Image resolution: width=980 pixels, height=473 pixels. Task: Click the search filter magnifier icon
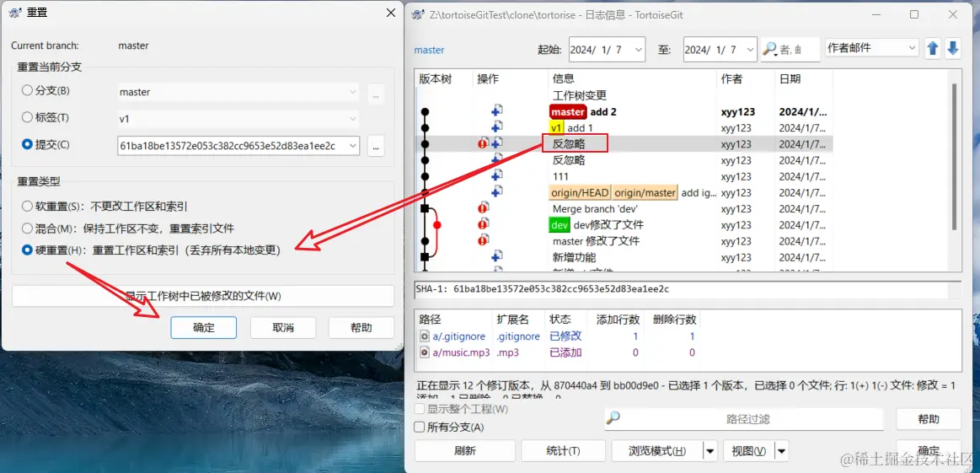point(769,50)
